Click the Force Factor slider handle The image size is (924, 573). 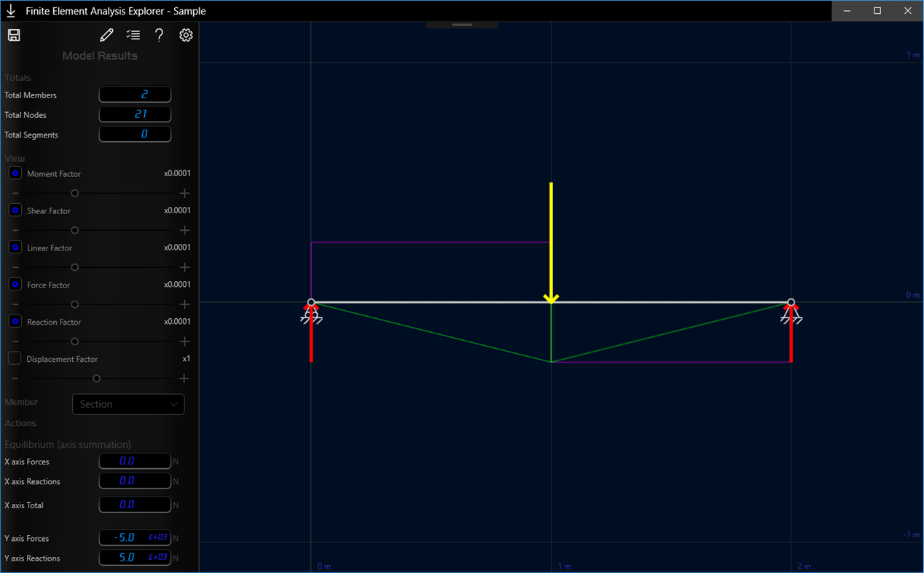pyautogui.click(x=74, y=304)
